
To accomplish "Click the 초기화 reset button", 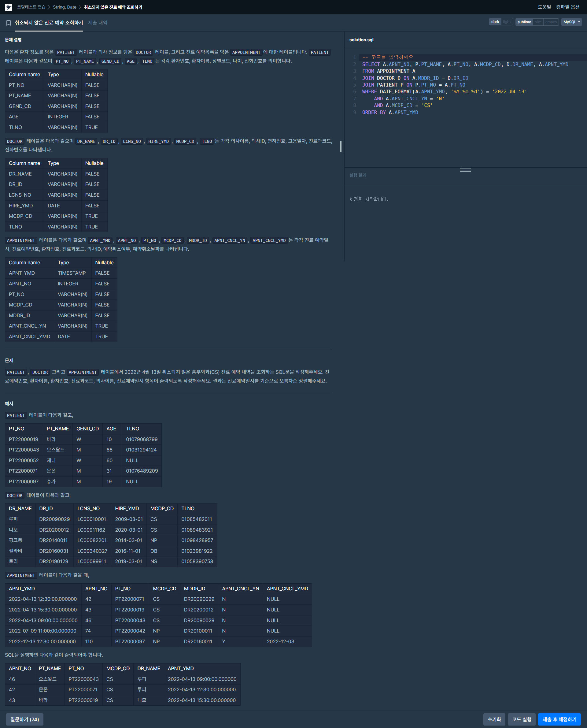I will pyautogui.click(x=494, y=719).
